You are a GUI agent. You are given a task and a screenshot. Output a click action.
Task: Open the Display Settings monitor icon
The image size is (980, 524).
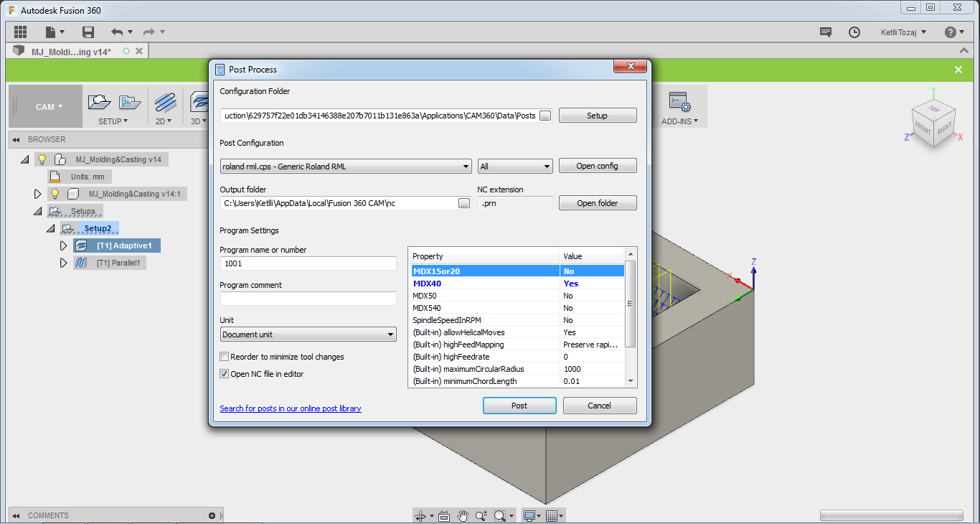click(529, 515)
